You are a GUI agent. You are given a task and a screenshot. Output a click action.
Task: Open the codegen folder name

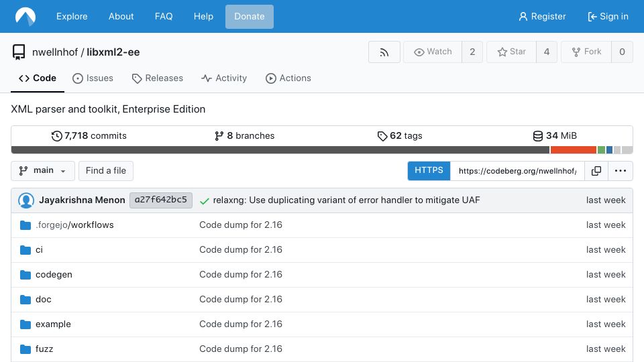(54, 275)
